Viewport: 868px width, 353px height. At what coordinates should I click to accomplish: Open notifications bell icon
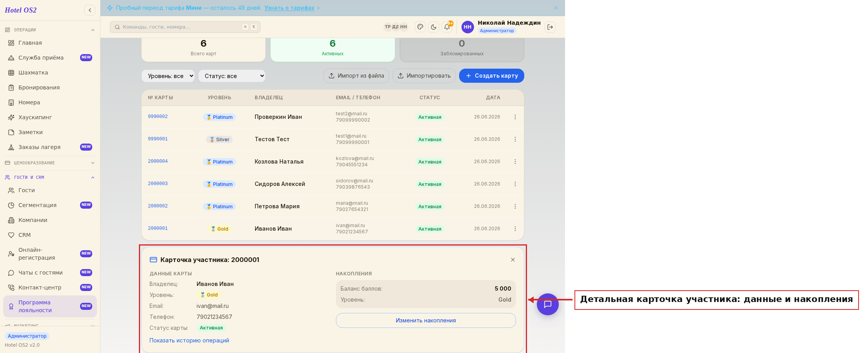[447, 27]
